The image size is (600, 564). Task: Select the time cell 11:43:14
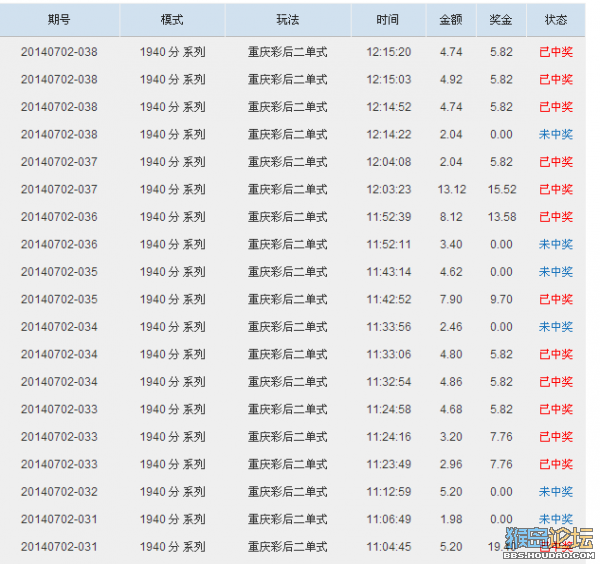pyautogui.click(x=389, y=272)
